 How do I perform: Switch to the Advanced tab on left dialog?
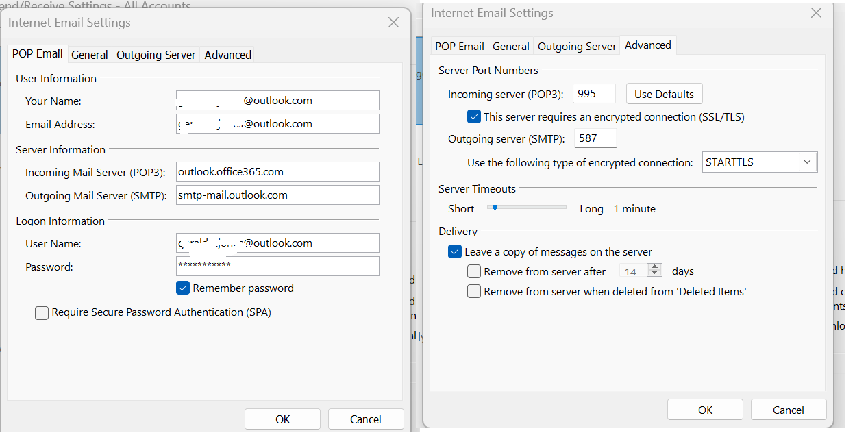click(227, 54)
